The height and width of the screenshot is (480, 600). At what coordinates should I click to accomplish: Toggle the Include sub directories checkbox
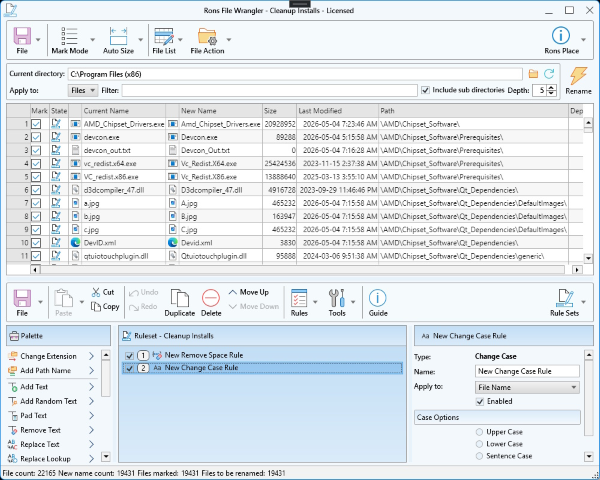[425, 90]
